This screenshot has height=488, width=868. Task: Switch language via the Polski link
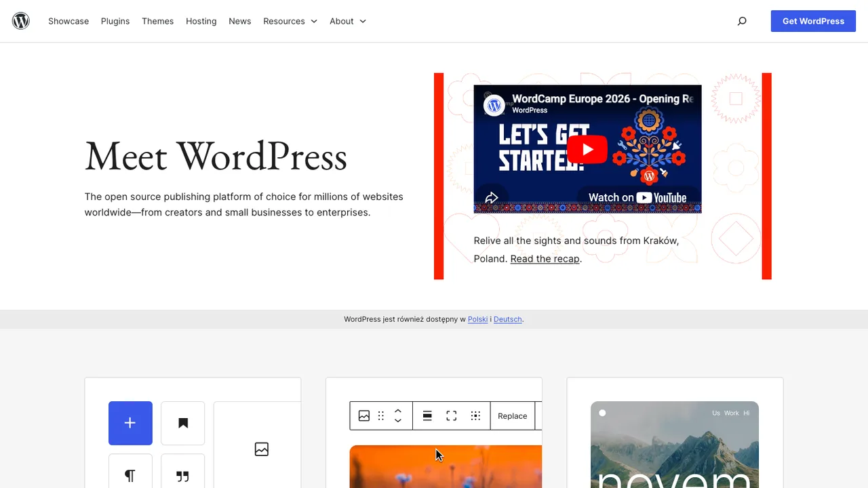477,319
